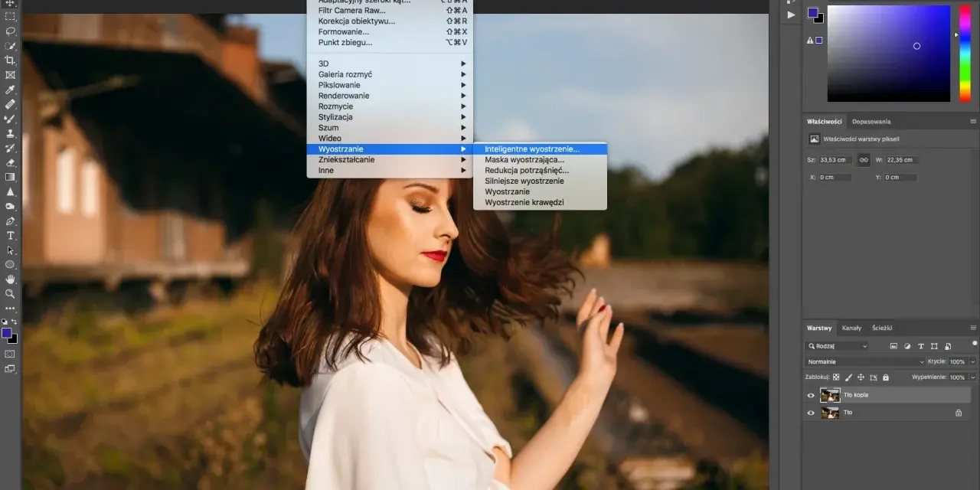Open the Actions panel play icon

click(792, 15)
